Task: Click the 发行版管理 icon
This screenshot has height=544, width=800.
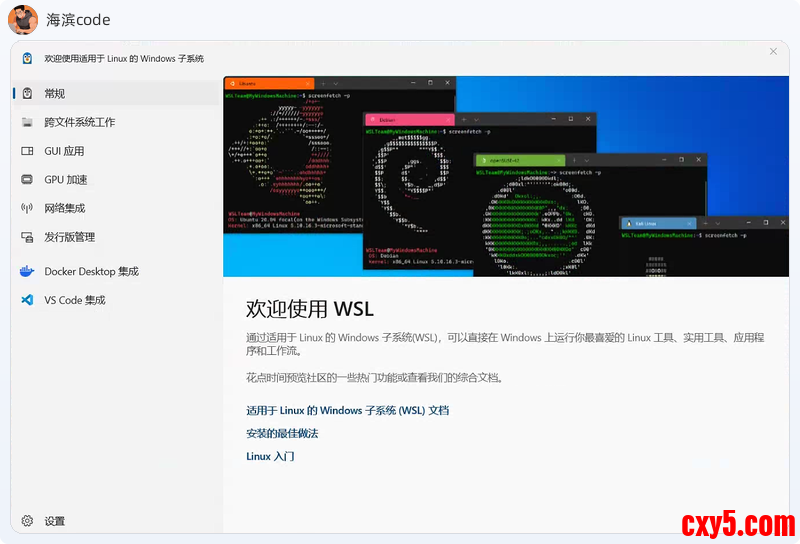Action: [27, 237]
